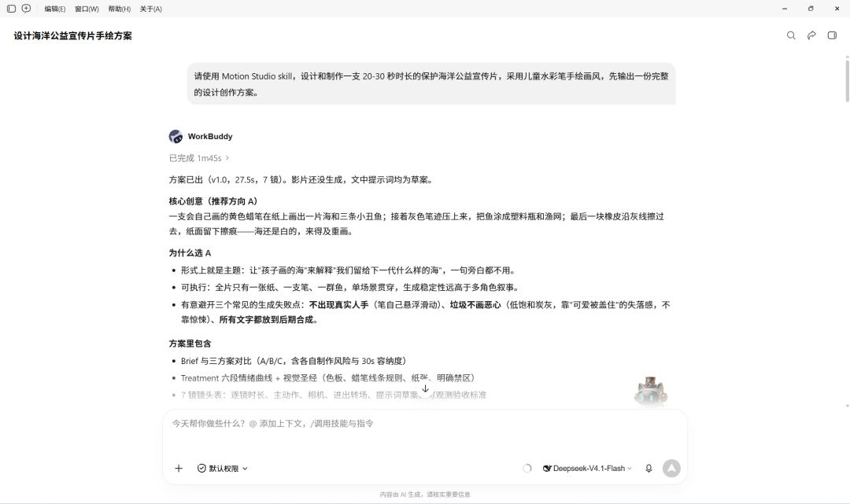Viewport: 850px width, 504px height.
Task: Open the 编辑(E) menu
Action: point(55,9)
